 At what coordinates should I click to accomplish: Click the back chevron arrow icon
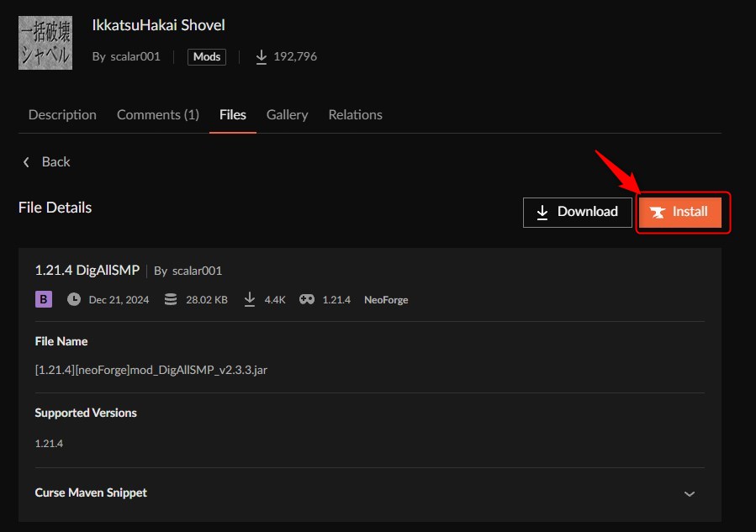26,162
